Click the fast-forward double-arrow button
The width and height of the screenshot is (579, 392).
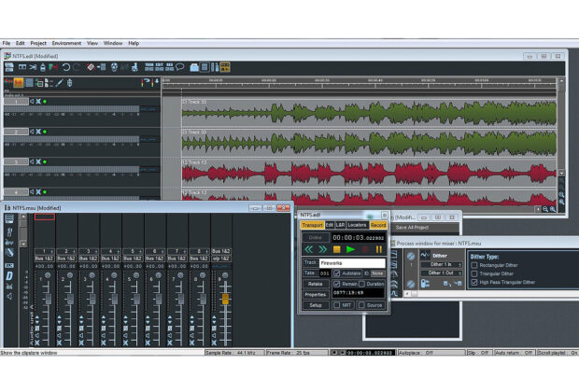(x=323, y=249)
